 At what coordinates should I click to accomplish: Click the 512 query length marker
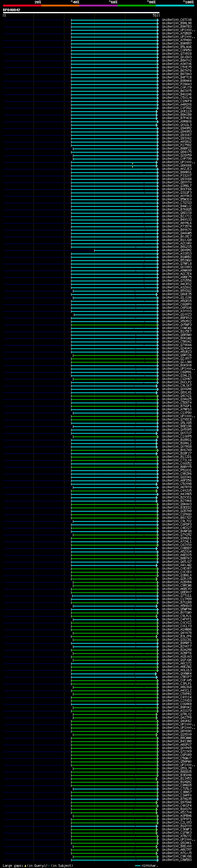pyautogui.click(x=155, y=15)
